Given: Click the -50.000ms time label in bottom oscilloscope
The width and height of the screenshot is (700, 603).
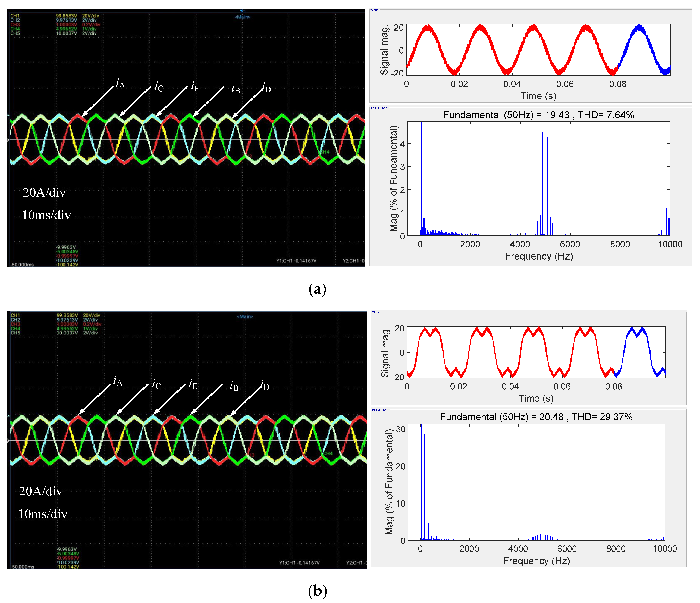Looking at the screenshot, I should 23,567.
